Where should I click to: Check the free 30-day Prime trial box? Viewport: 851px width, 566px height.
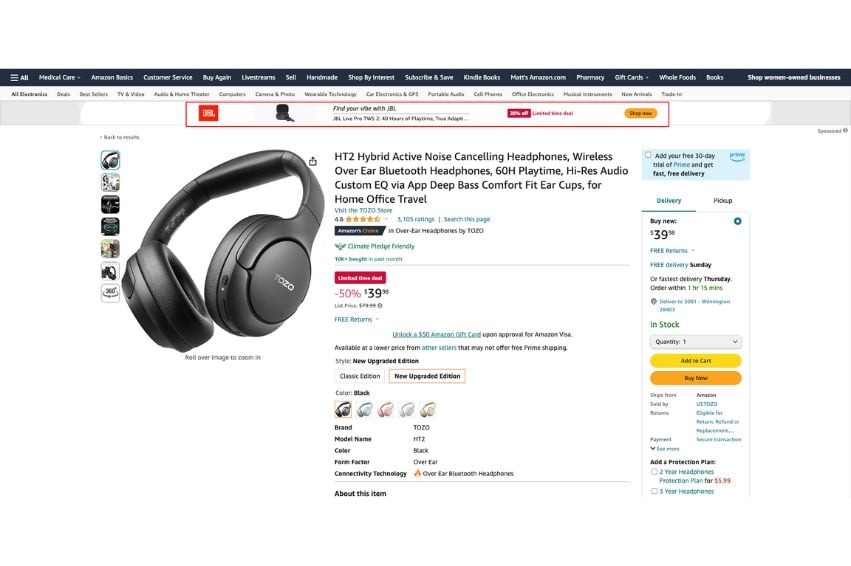[x=648, y=155]
